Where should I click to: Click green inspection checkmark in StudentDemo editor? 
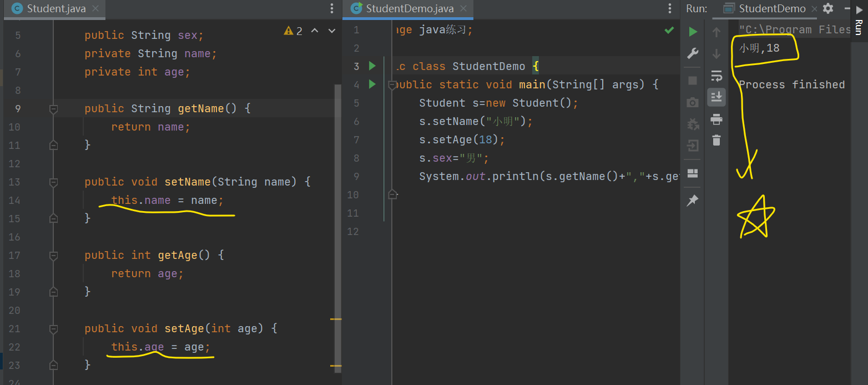point(669,30)
